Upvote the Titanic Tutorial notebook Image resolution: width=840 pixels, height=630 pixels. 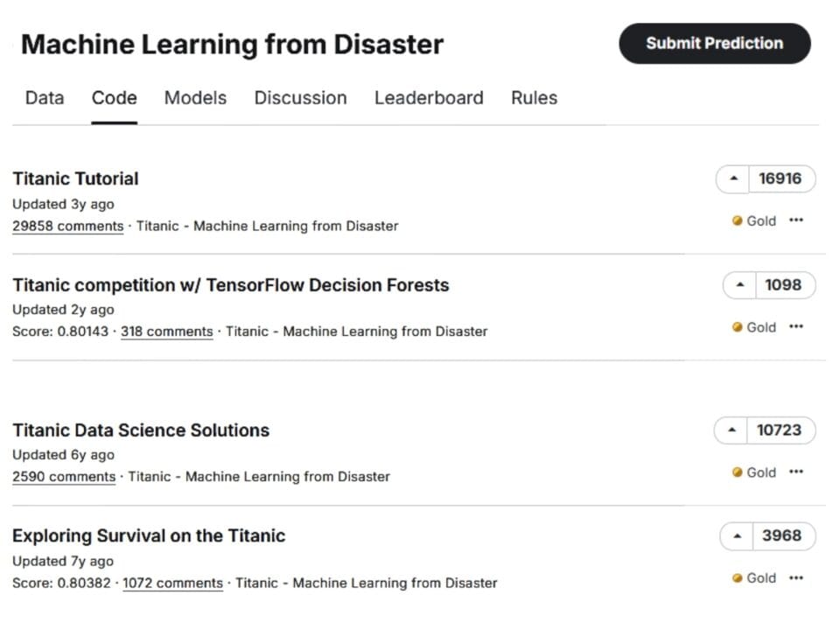(x=733, y=179)
